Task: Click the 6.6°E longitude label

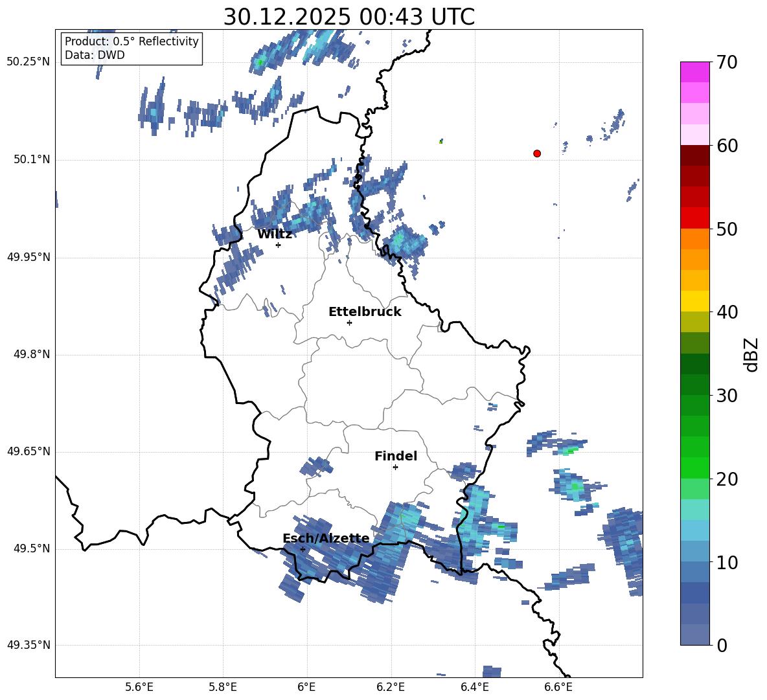Action: pos(558,687)
